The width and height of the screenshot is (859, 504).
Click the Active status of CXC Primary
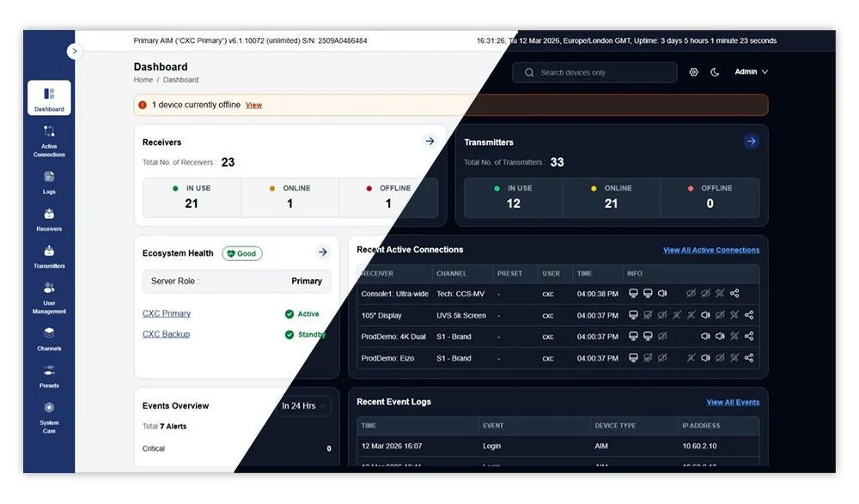(302, 314)
